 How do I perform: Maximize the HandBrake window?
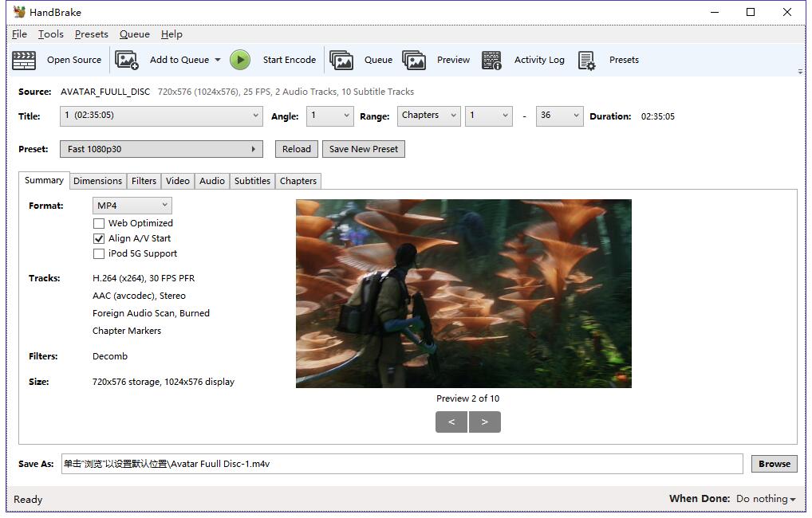[x=751, y=12]
